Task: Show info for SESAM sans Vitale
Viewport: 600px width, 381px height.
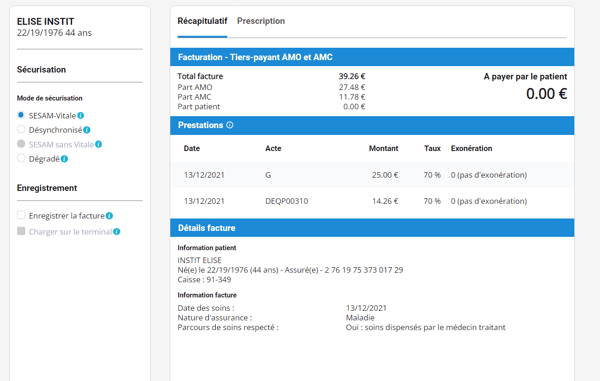Action: point(98,144)
